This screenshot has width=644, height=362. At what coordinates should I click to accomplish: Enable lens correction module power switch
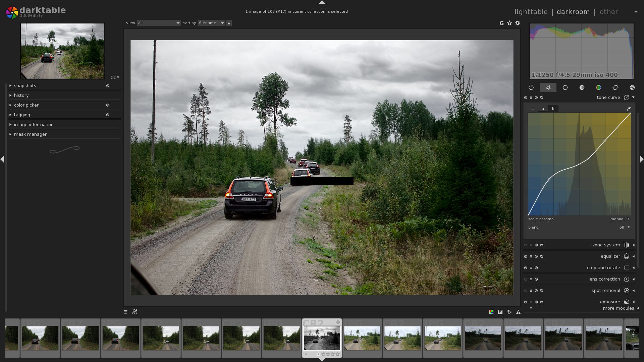coord(526,279)
